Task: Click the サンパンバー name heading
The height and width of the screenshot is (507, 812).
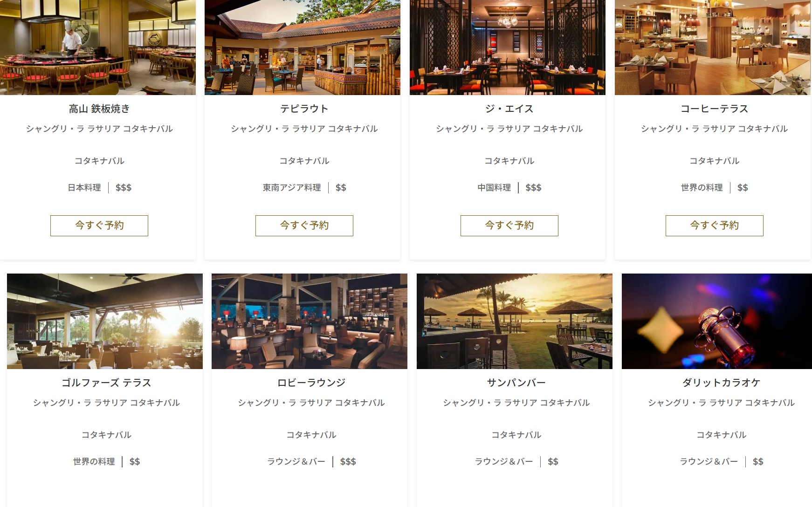Action: tap(516, 383)
